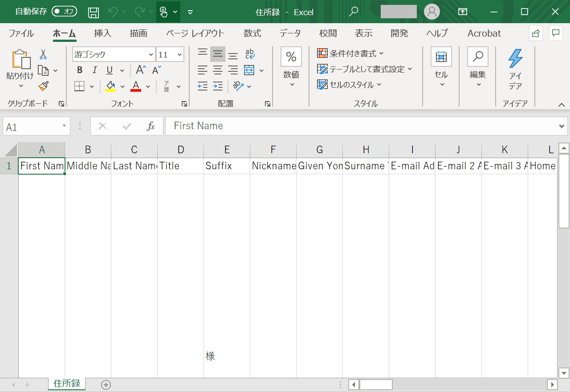This screenshot has width=570, height=392.
Task: Toggle Touch/Mouse mode icon
Action: tap(164, 12)
